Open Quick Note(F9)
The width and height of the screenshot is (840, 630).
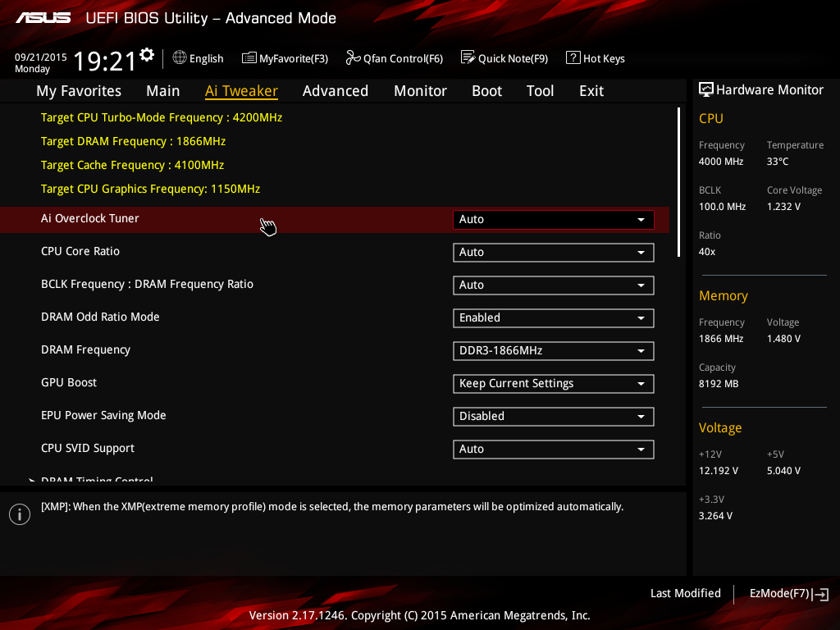504,58
